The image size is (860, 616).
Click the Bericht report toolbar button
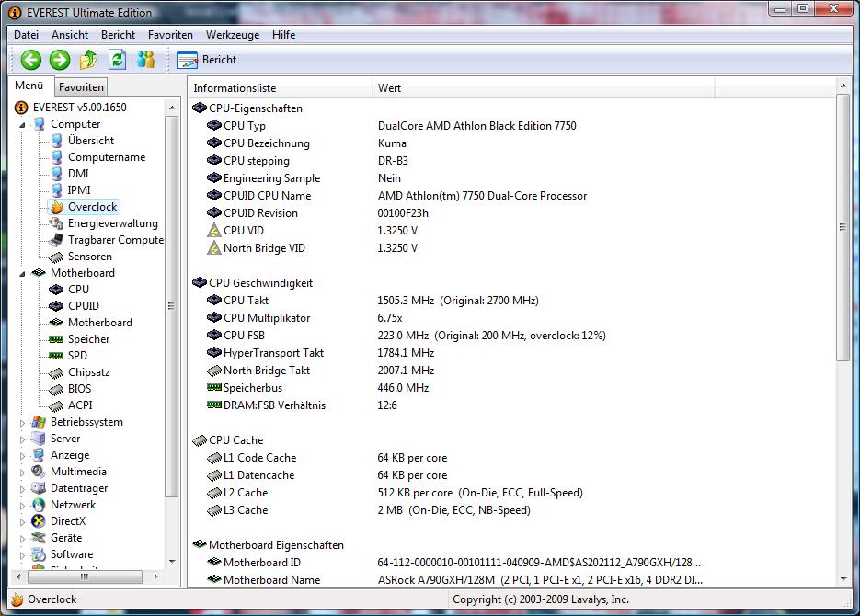click(x=207, y=60)
